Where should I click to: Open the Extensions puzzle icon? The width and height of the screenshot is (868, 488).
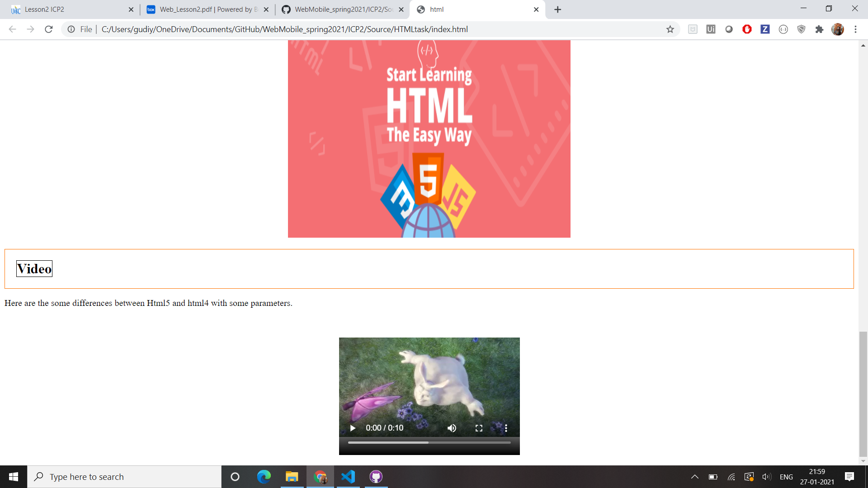point(819,29)
